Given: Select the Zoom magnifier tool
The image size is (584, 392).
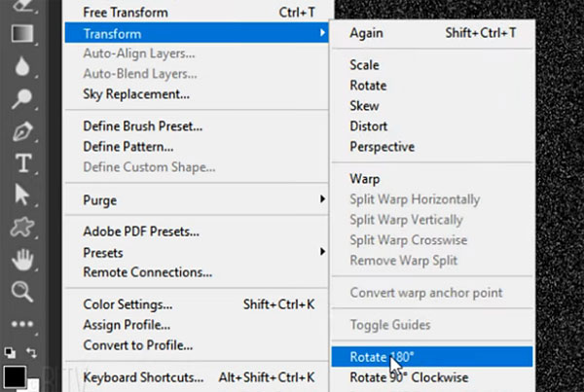Looking at the screenshot, I should 22,291.
